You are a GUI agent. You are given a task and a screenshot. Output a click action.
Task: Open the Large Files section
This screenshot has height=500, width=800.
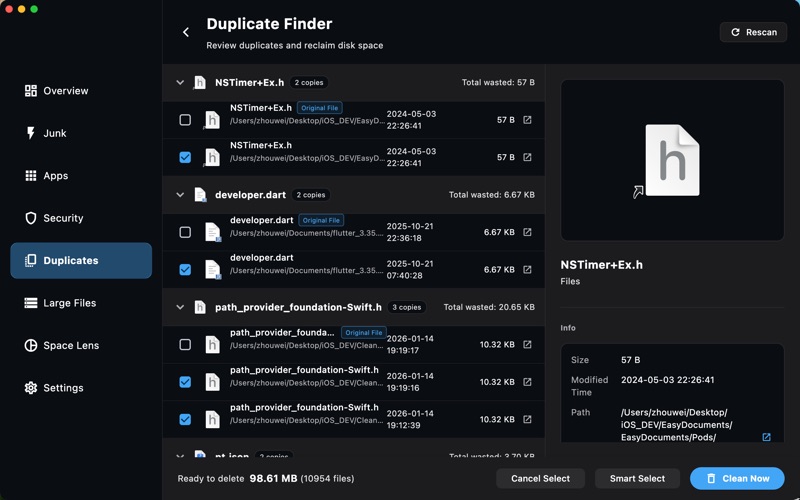81,303
